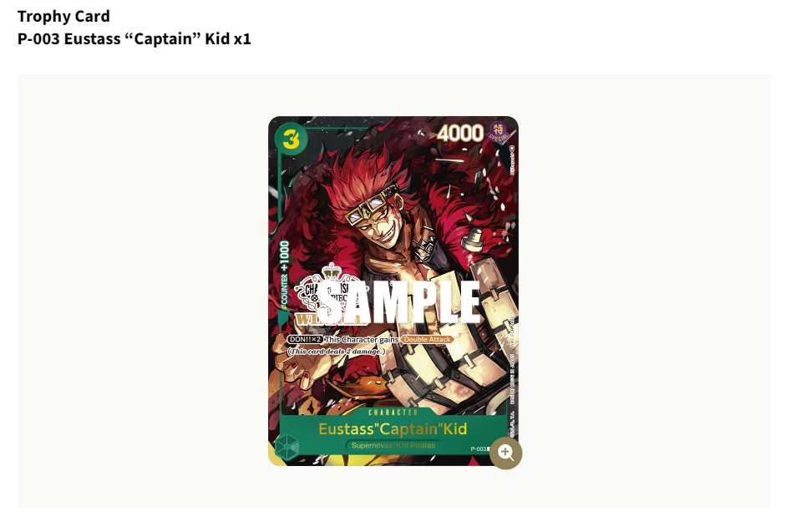Click the green hexagon icon at card bottom-left
This screenshot has width=786, height=532.
[x=287, y=446]
